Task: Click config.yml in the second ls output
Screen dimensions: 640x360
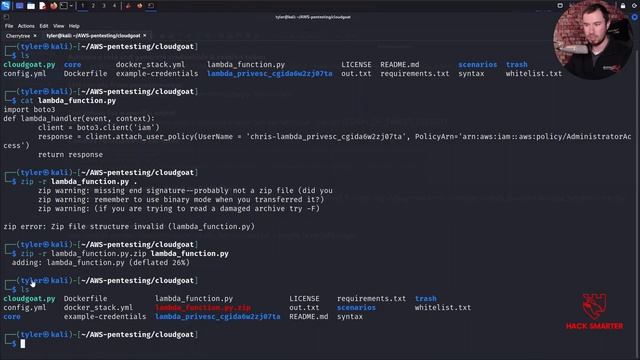Action: (x=24, y=307)
